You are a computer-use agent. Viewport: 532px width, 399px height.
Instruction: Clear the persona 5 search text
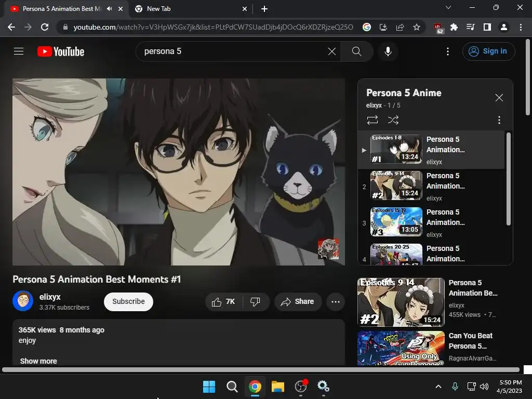coord(332,51)
